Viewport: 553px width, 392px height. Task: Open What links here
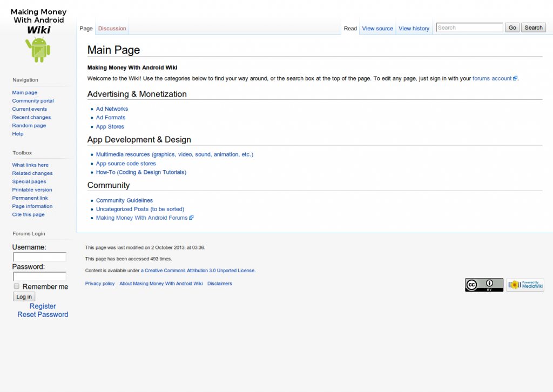point(30,165)
